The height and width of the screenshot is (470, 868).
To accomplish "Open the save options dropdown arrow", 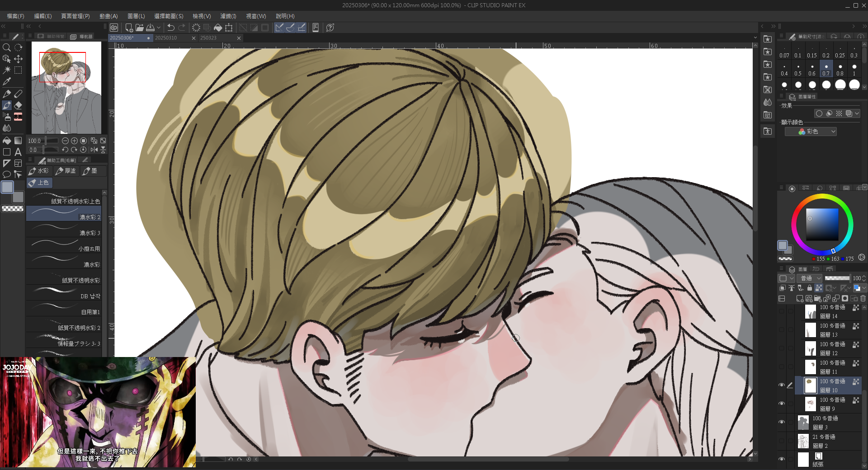I will 158,28.
